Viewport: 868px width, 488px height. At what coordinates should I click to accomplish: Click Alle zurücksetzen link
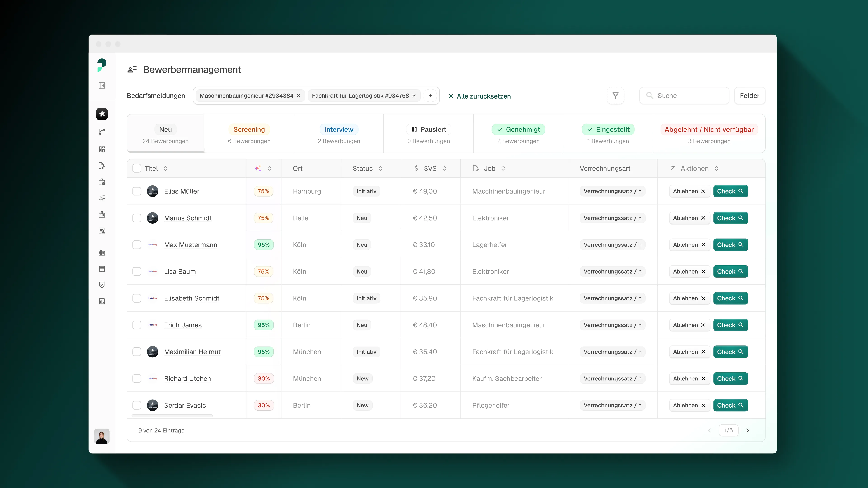479,96
